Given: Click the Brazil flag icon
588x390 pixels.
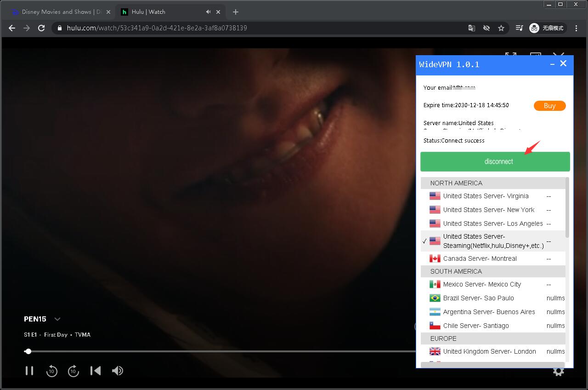Looking at the screenshot, I should point(435,298).
